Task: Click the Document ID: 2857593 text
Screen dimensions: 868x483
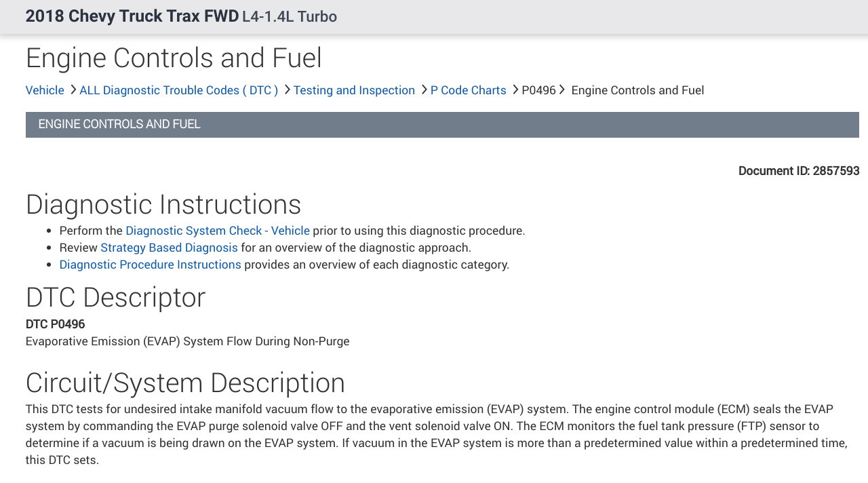Action: (x=798, y=171)
